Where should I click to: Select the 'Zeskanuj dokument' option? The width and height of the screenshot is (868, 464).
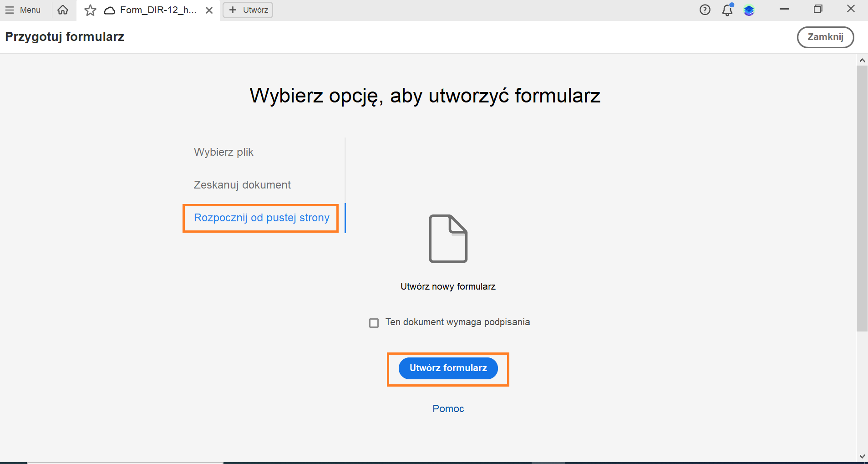pos(242,184)
